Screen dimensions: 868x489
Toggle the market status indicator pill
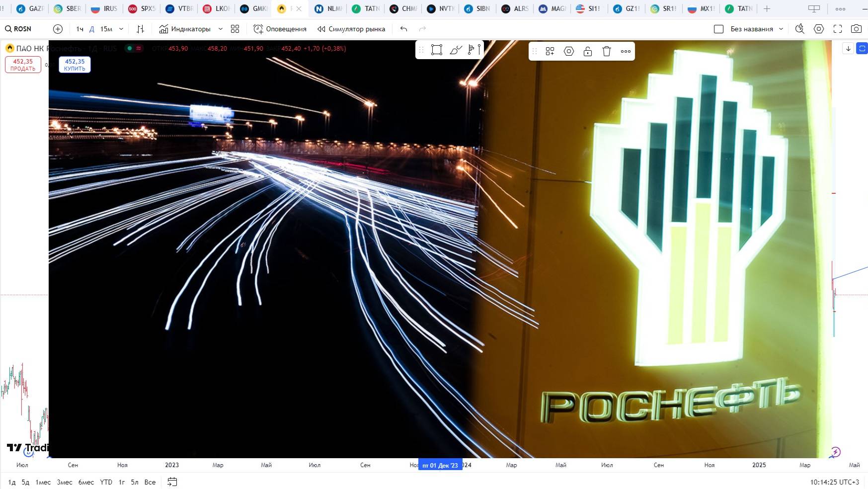[x=134, y=48]
